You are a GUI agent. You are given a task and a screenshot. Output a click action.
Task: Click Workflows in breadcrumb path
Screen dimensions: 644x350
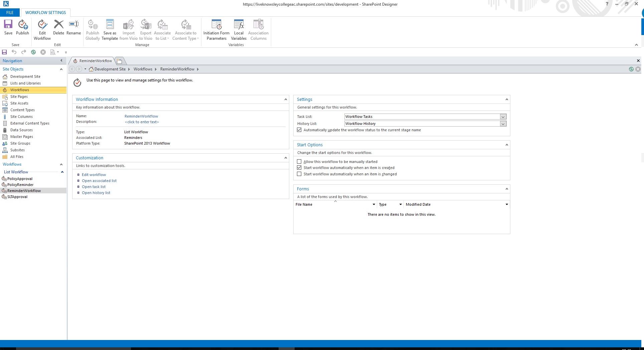(x=143, y=69)
